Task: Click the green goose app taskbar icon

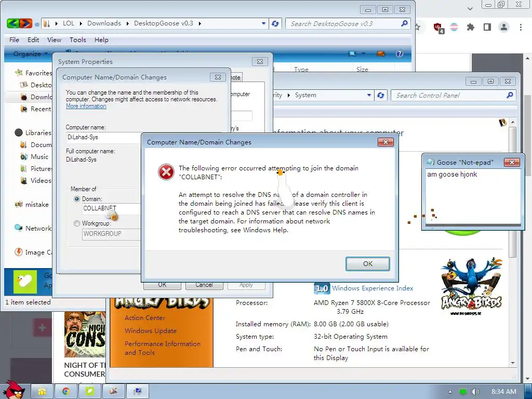Action: [x=89, y=391]
